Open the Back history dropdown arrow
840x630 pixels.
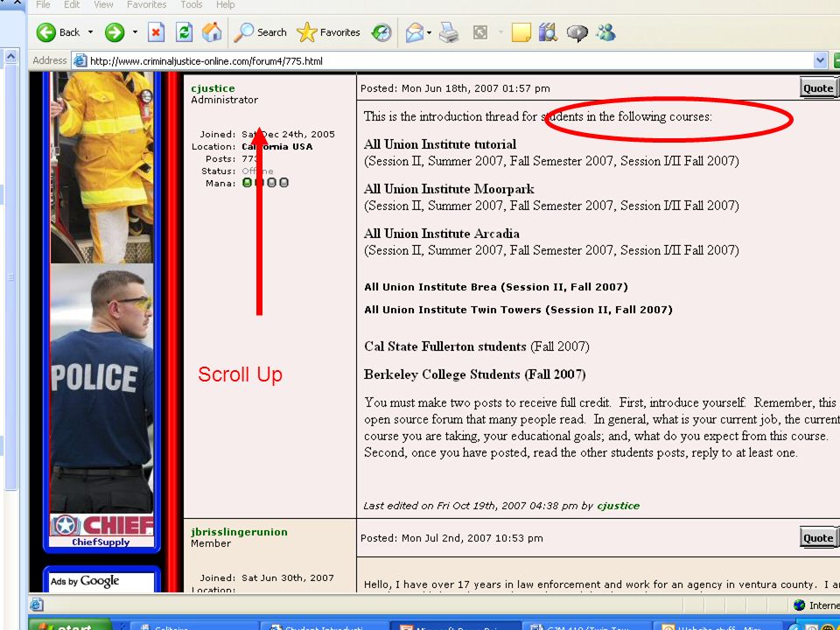90,32
